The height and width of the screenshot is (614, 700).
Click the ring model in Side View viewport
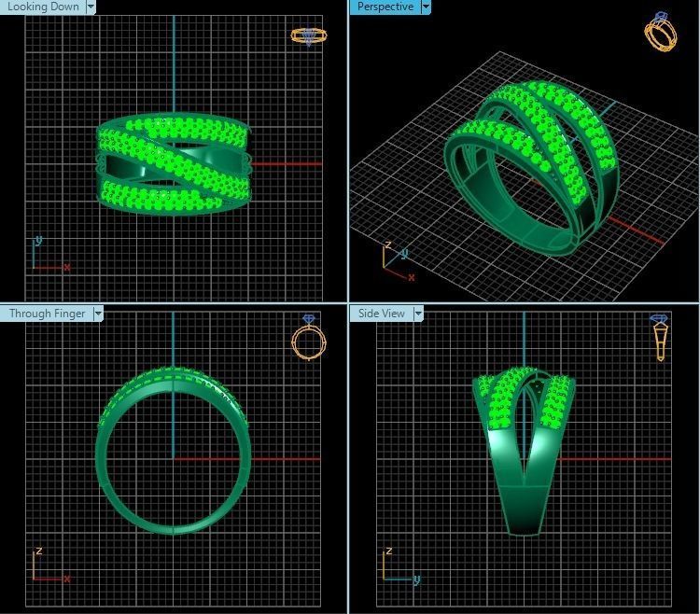[x=524, y=451]
